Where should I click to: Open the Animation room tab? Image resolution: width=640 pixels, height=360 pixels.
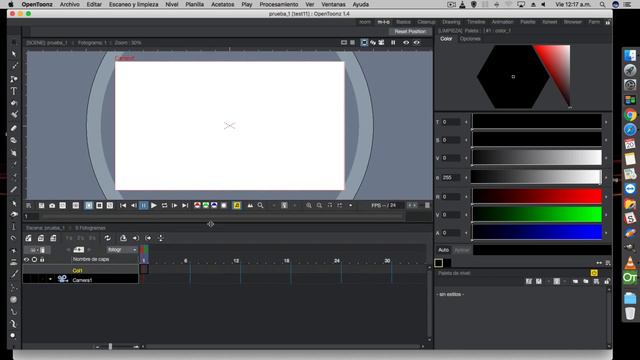(x=502, y=22)
